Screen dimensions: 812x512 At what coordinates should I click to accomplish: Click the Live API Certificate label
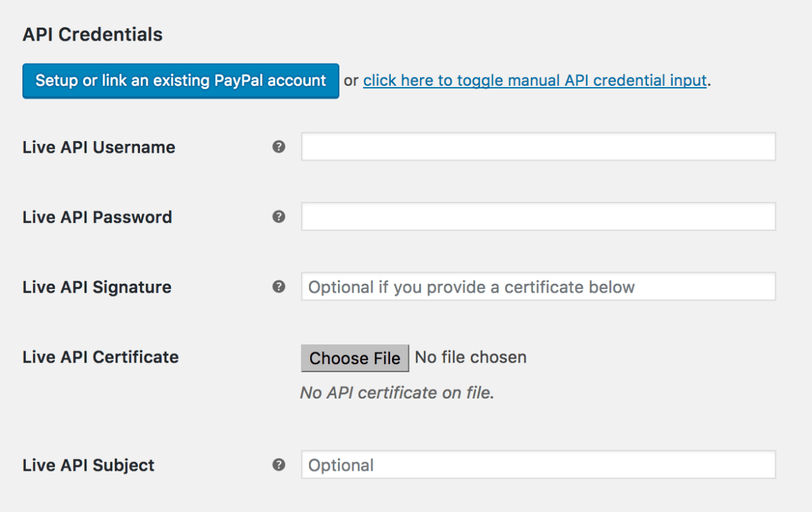pyautogui.click(x=100, y=357)
